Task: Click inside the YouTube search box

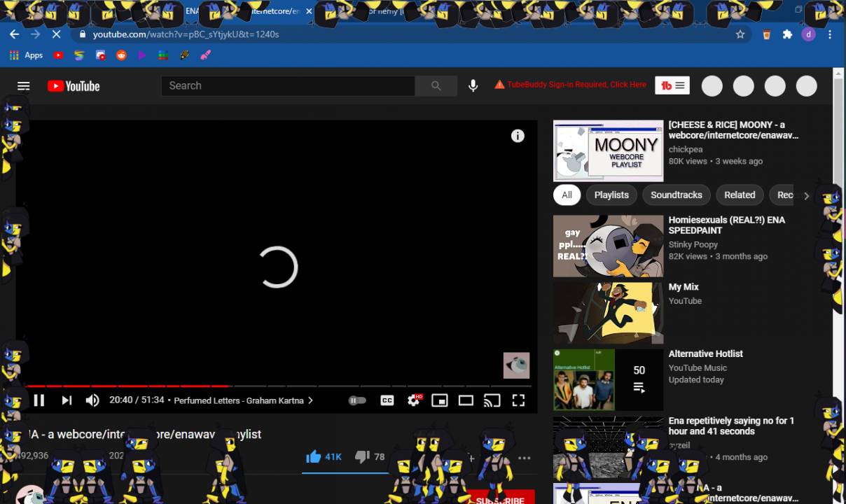Action: pyautogui.click(x=287, y=85)
